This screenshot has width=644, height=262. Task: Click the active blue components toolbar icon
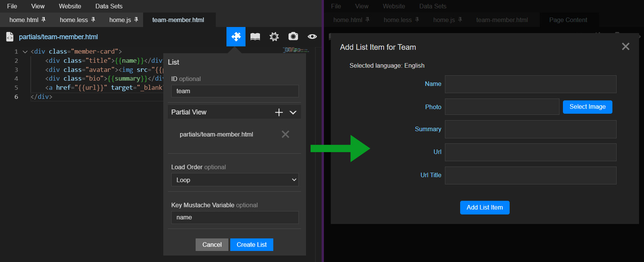pyautogui.click(x=236, y=37)
